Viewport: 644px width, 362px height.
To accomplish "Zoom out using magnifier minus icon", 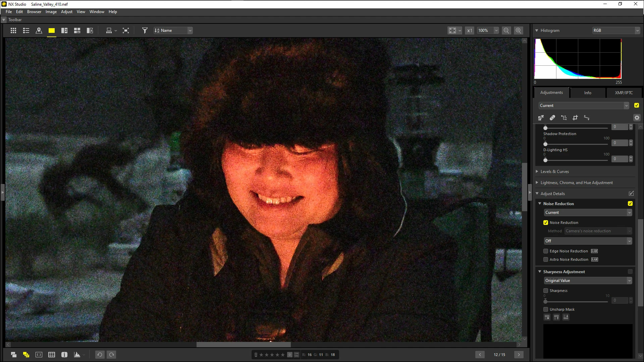I will pos(506,31).
